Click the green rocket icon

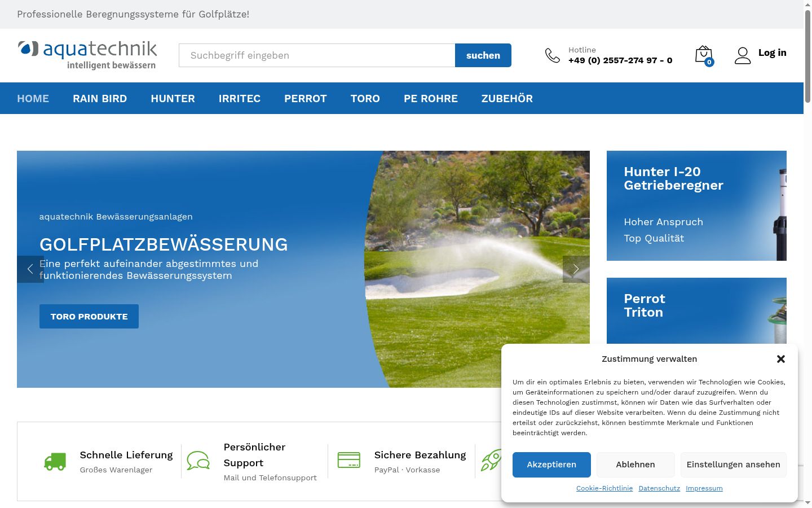pyautogui.click(x=491, y=460)
